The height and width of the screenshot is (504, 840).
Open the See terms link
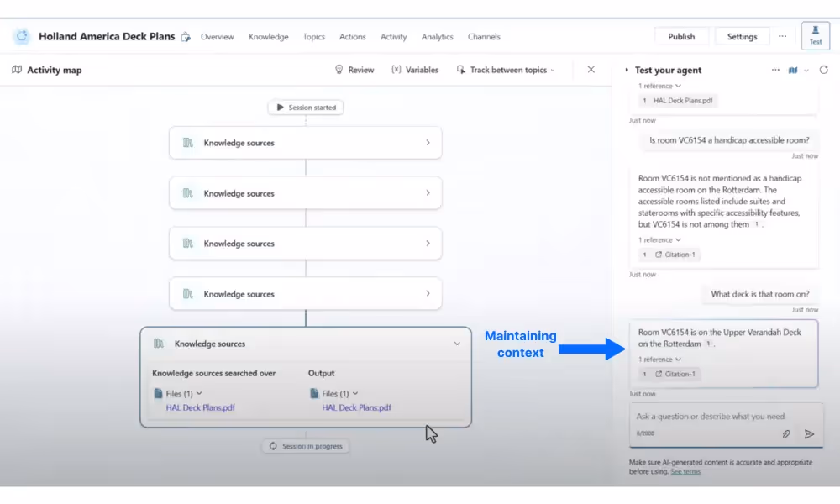(685, 472)
